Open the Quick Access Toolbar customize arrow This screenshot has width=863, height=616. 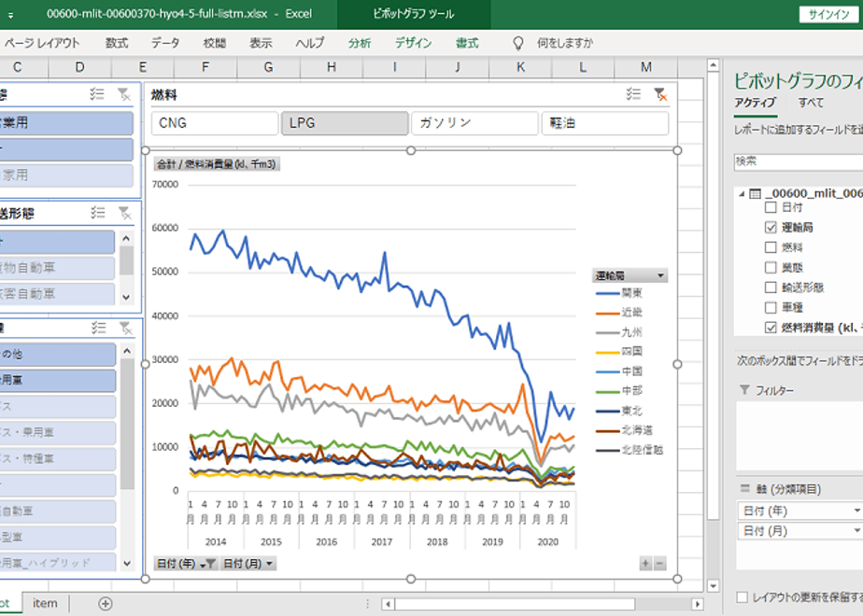(10, 15)
